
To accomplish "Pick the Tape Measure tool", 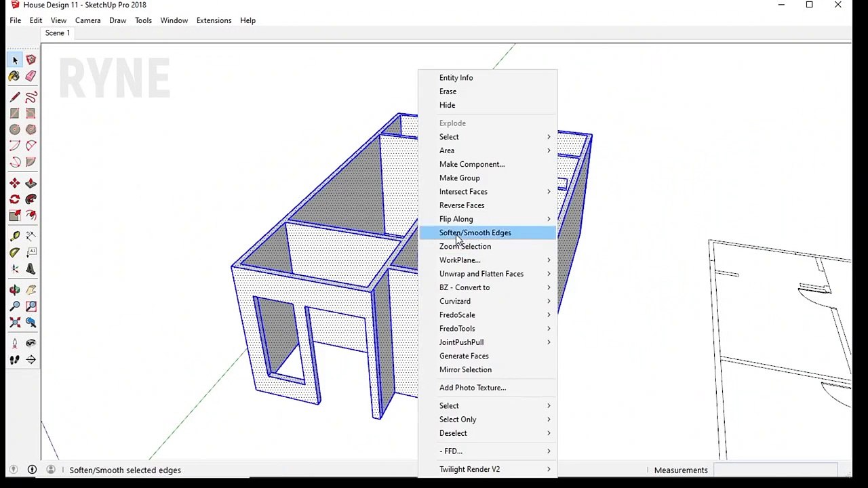I will [x=15, y=236].
